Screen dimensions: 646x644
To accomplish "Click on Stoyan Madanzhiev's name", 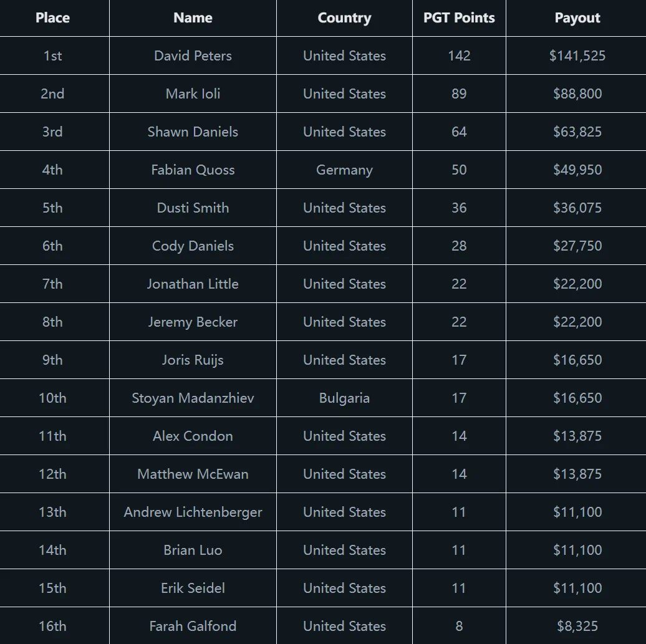I will click(193, 398).
